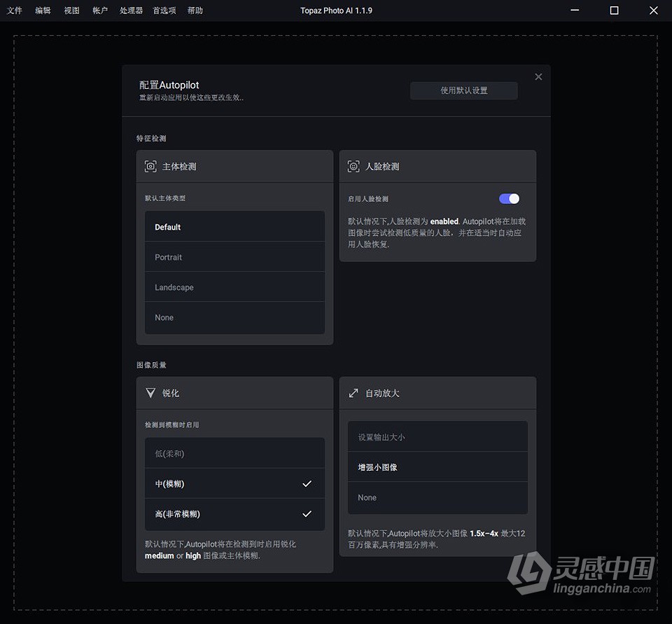Viewport: 672px width, 624px height.
Task: Select 设置输出大小 upscale option
Action: pos(437,436)
